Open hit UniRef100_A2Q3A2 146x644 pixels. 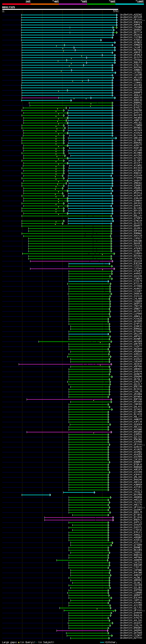tap(131, 15)
